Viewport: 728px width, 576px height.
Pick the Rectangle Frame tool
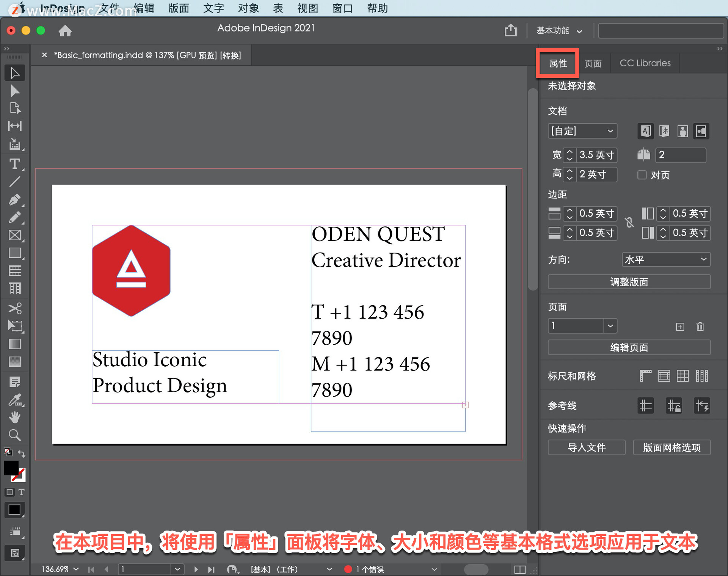pos(15,235)
